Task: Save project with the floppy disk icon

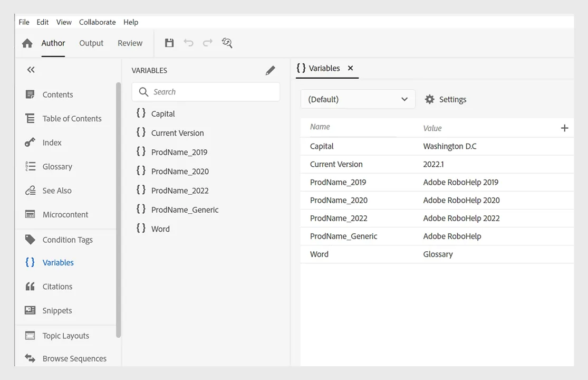Action: click(169, 43)
